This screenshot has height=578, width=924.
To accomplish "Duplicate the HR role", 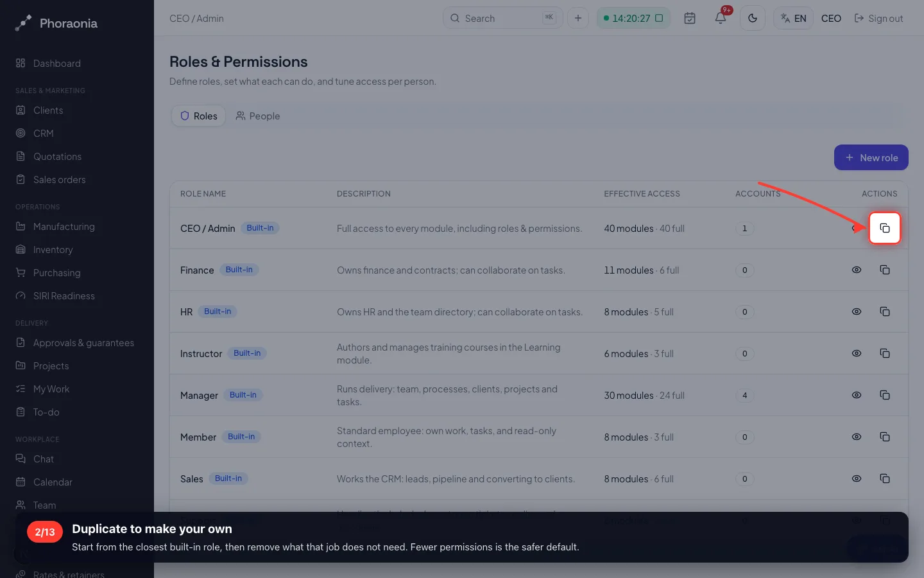I will coord(885,311).
